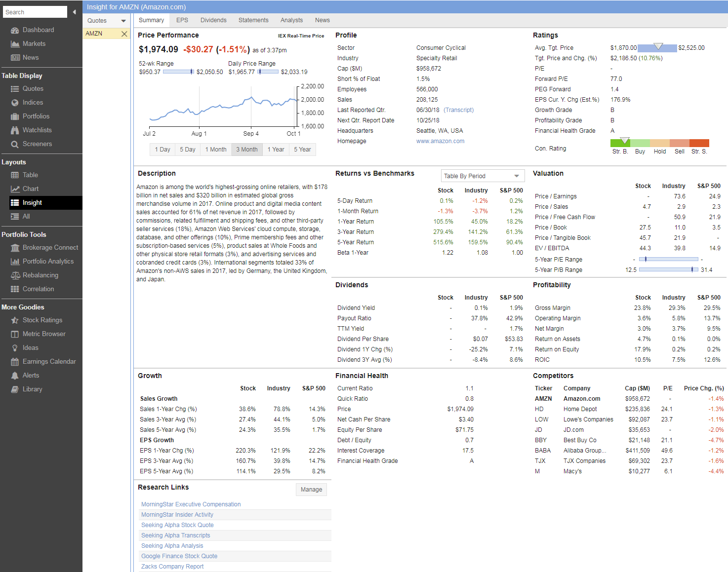This screenshot has height=572, width=728.
Task: Open MorningStar Insider Activity link
Action: [177, 515]
